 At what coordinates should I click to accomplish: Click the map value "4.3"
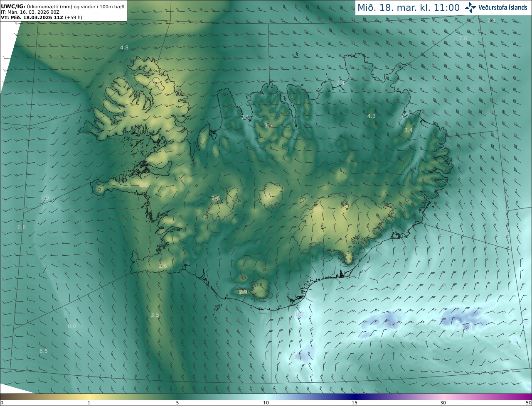pyautogui.click(x=372, y=116)
